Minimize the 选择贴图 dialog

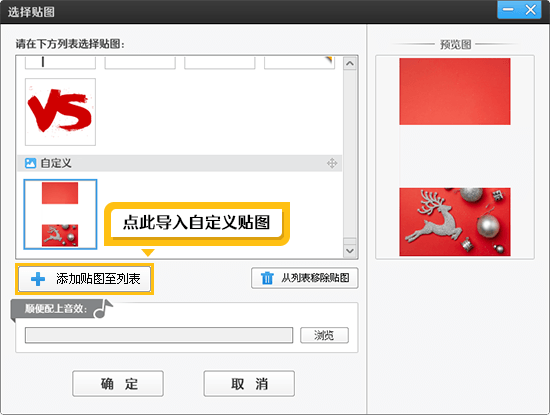[x=508, y=10]
